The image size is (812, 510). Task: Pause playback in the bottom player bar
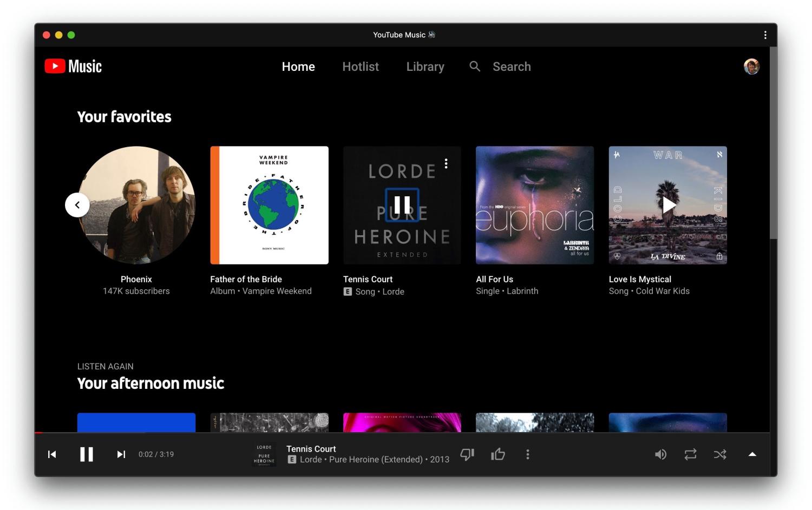(x=87, y=454)
